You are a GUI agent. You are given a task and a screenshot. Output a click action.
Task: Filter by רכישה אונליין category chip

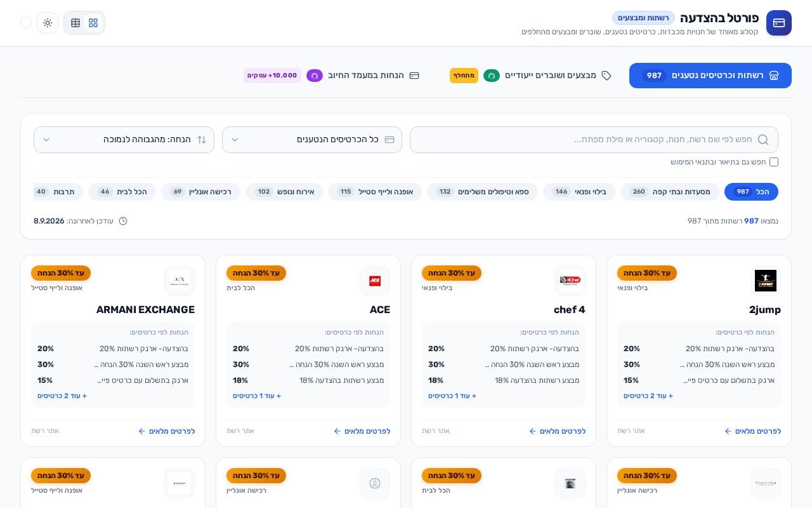coord(200,192)
